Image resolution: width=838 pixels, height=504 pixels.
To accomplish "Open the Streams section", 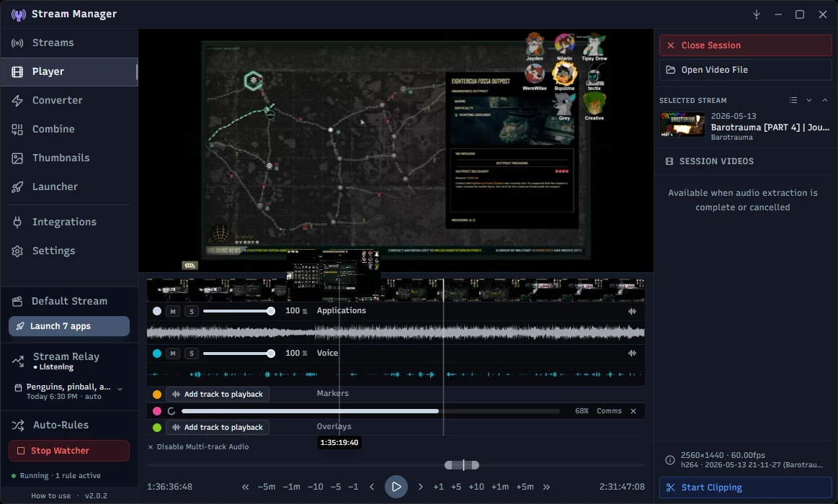I will pyautogui.click(x=69, y=42).
